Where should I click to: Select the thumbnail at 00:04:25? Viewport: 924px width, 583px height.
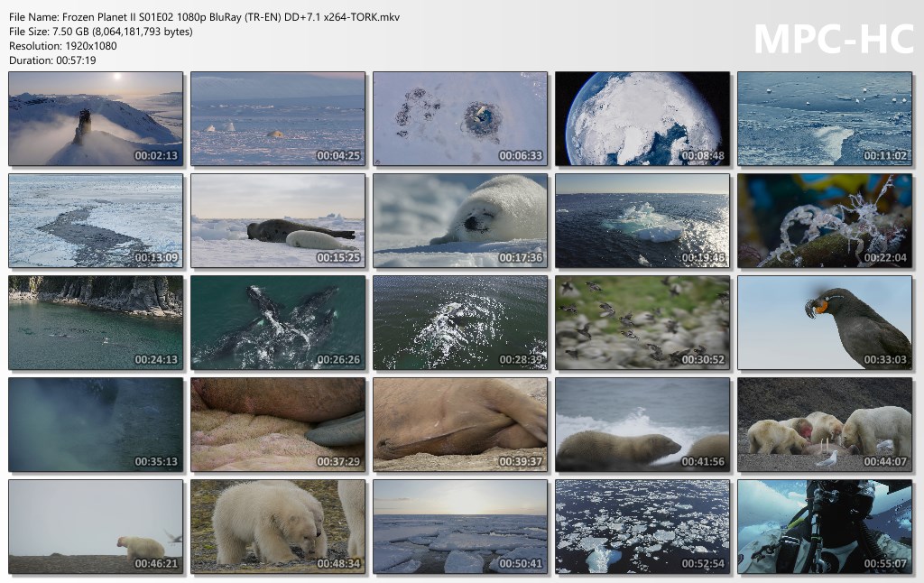pos(278,118)
